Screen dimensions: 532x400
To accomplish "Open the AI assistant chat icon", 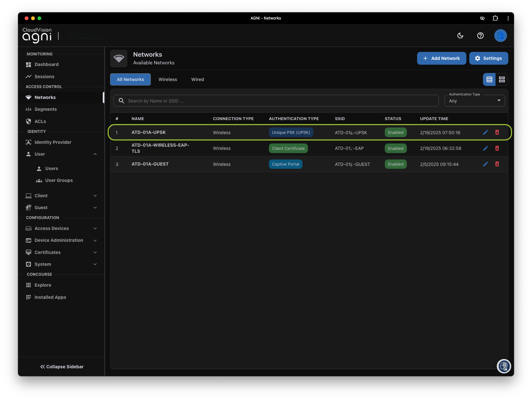I will (x=504, y=366).
